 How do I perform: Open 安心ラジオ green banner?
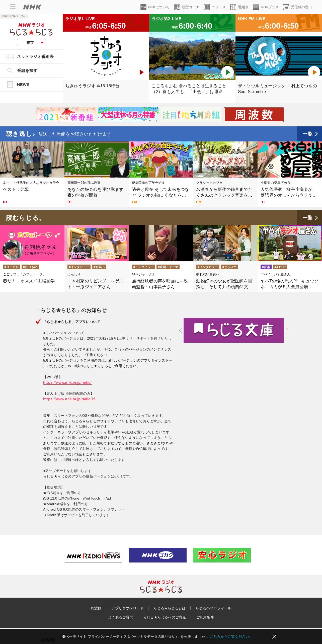222,555
